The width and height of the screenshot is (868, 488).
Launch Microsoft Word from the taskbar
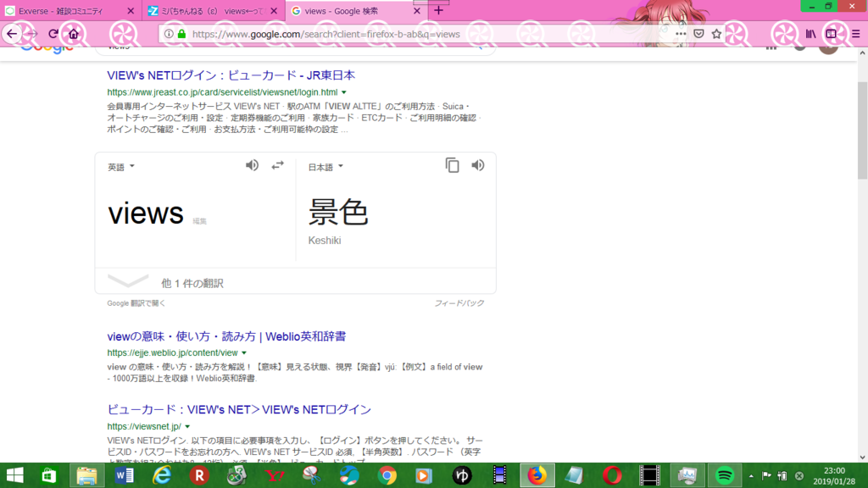pyautogui.click(x=124, y=475)
